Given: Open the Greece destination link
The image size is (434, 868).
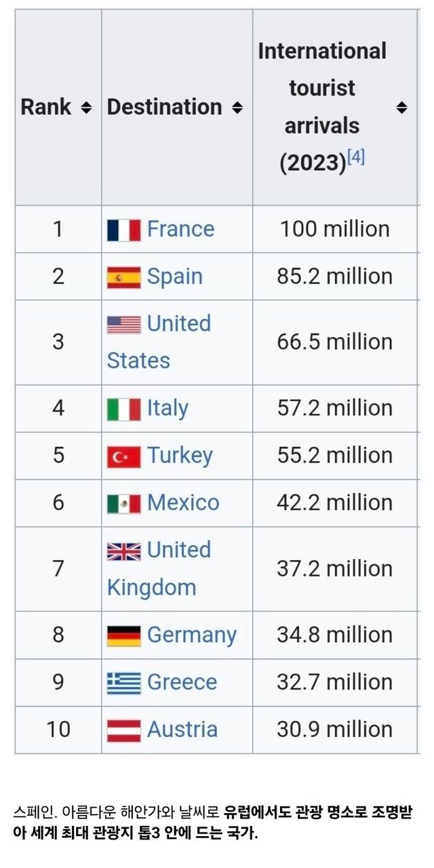Looking at the screenshot, I should tap(182, 682).
